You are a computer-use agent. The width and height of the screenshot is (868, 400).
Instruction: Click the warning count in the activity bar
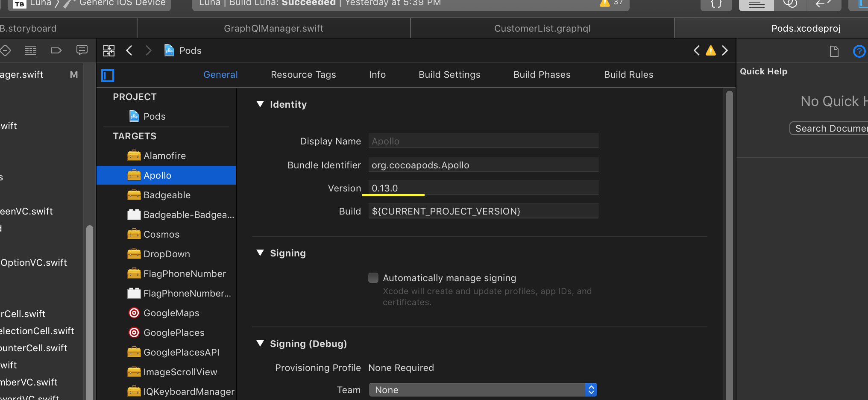(612, 3)
